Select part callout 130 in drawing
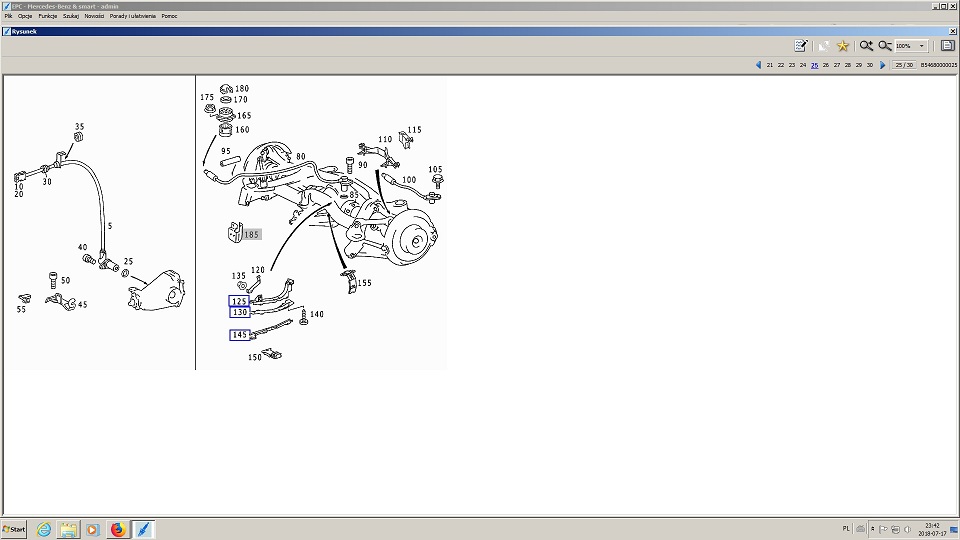 [239, 312]
